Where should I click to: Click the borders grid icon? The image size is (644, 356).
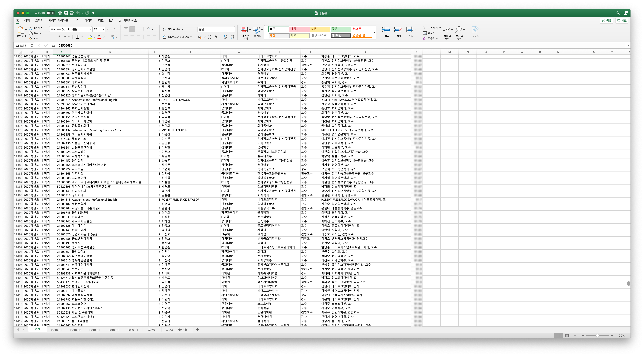coord(77,37)
